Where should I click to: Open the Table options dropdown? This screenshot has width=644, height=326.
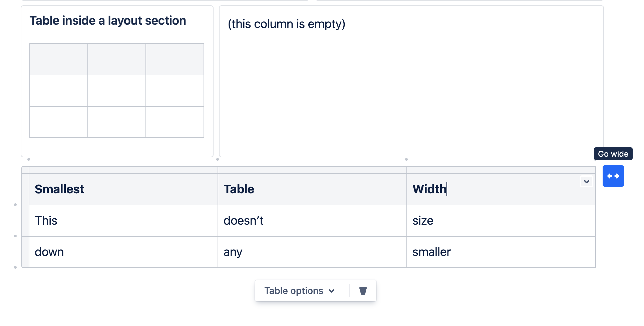[x=299, y=291]
